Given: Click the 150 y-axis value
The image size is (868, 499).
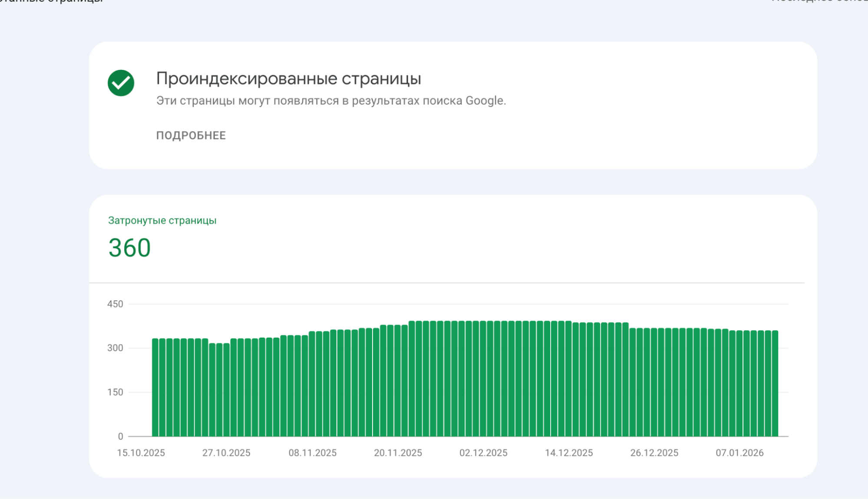Looking at the screenshot, I should click(x=115, y=392).
